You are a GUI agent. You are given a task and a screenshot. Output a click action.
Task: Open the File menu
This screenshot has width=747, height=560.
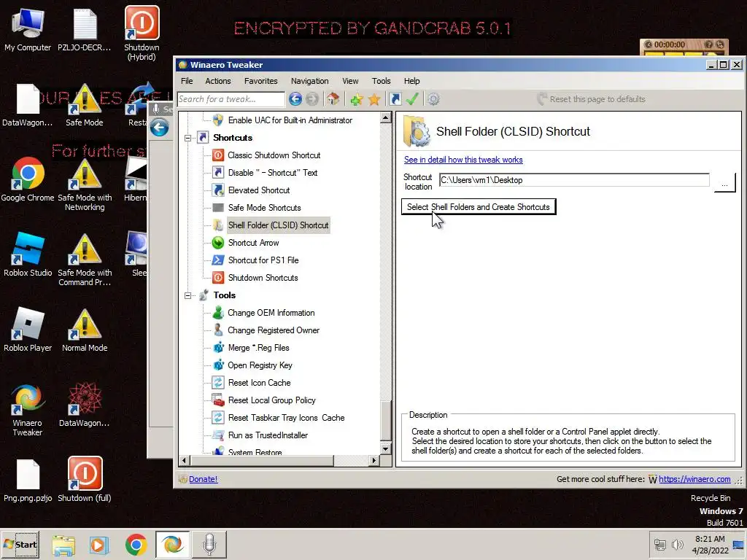[x=187, y=81]
